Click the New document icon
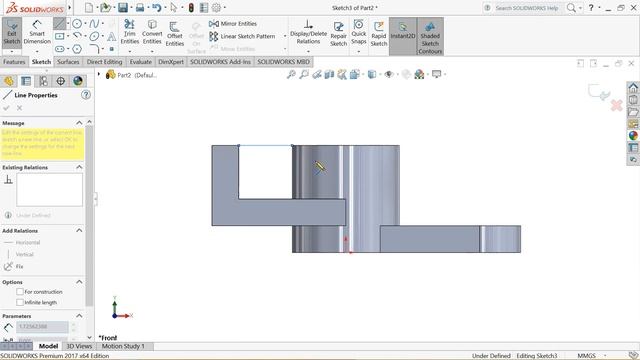 click(x=89, y=7)
